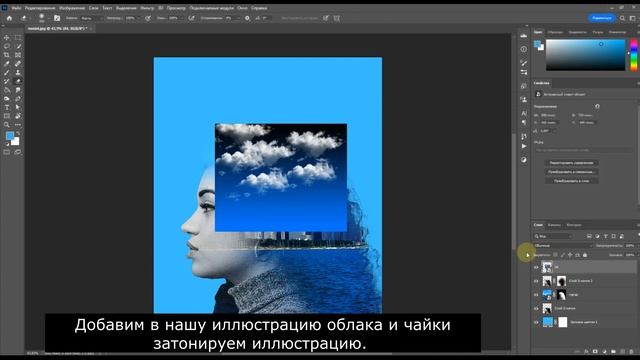Open layer filter type dropdown

coord(553,236)
